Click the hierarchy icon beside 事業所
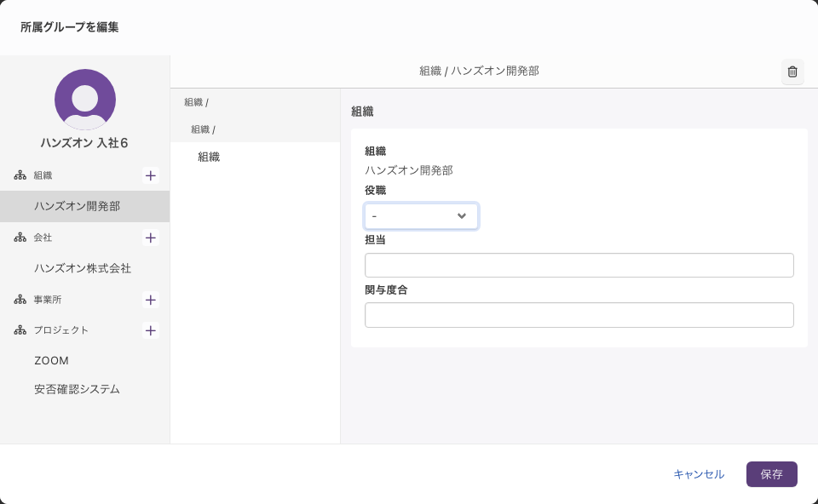Screen dimensions: 818x504 20,300
